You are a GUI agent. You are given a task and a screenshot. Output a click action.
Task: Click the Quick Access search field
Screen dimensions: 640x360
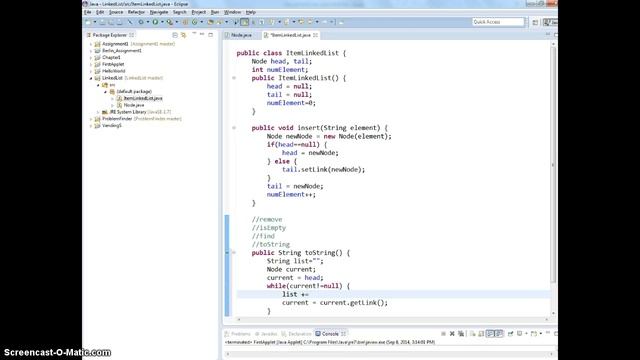(498, 22)
